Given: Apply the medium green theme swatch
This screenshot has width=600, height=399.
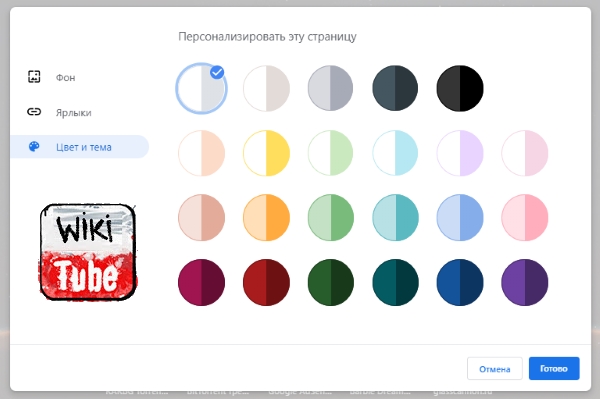Looking at the screenshot, I should click(x=331, y=218).
